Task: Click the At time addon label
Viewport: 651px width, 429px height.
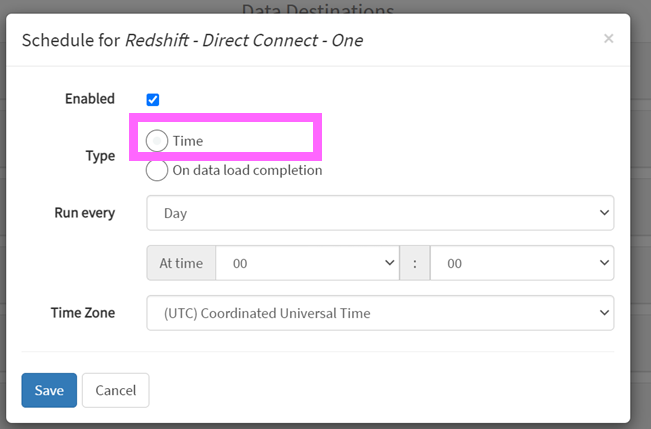Action: 181,263
